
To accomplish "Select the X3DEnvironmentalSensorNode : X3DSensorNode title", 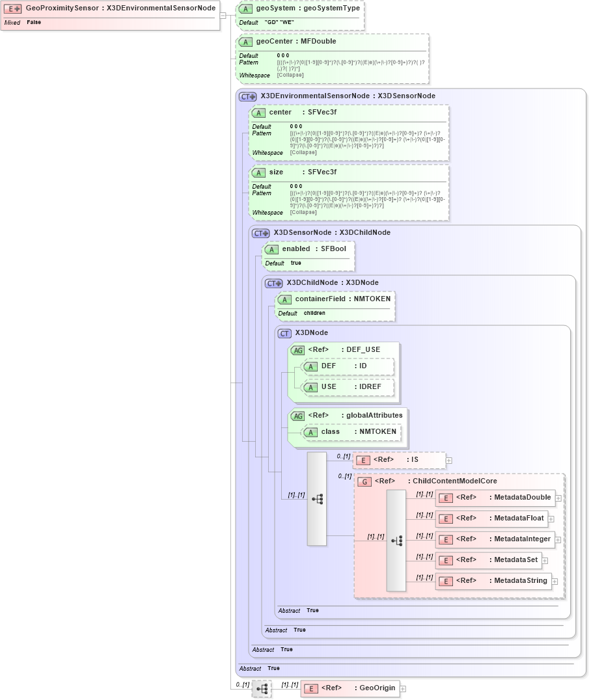I will [348, 96].
